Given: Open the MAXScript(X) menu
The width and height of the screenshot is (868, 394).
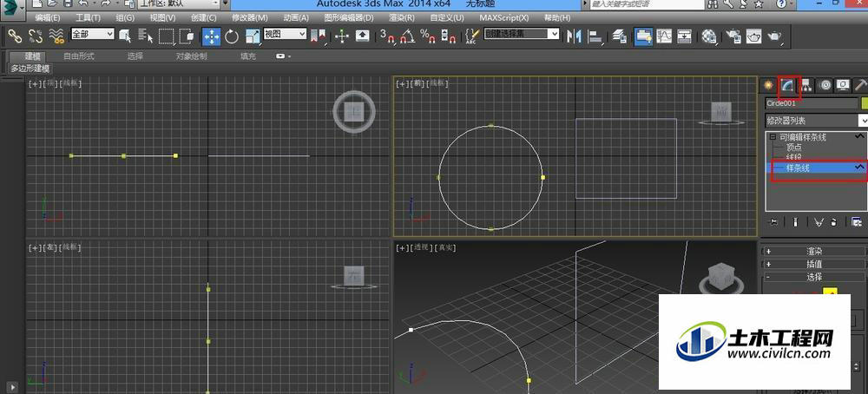Looking at the screenshot, I should coord(503,17).
